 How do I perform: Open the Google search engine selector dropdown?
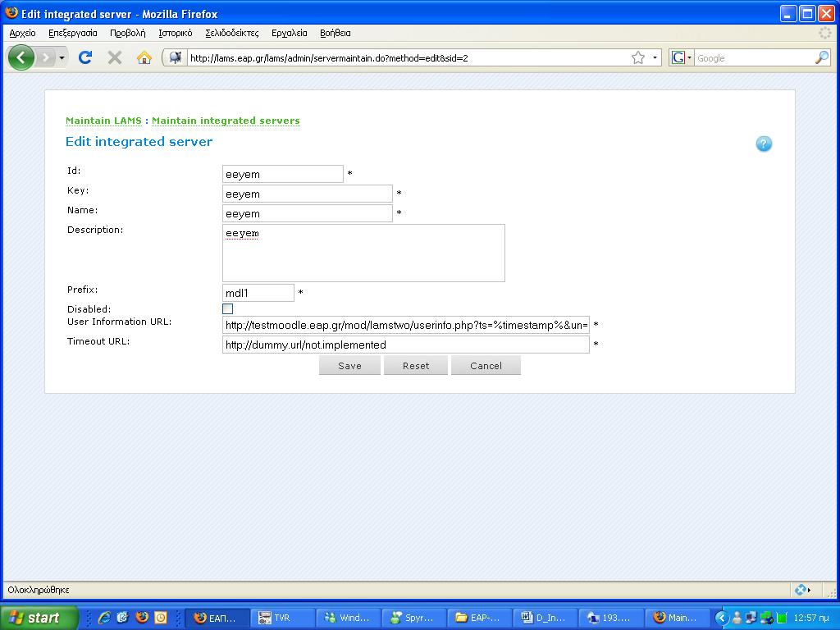682,57
